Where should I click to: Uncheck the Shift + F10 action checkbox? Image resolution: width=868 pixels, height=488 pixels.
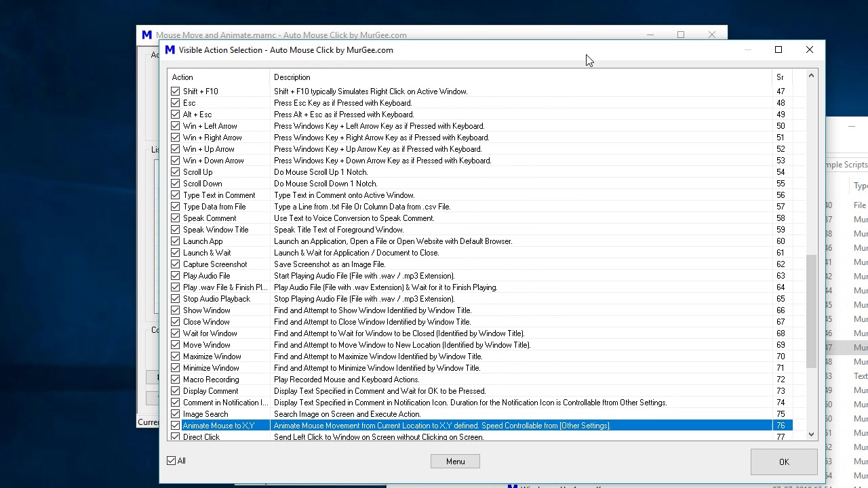click(176, 91)
